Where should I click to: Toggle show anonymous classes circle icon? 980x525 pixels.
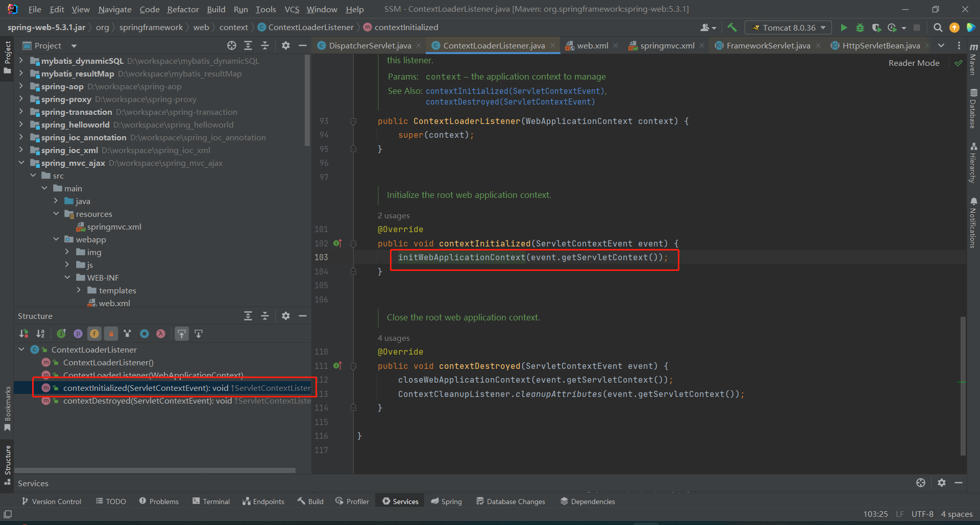144,334
